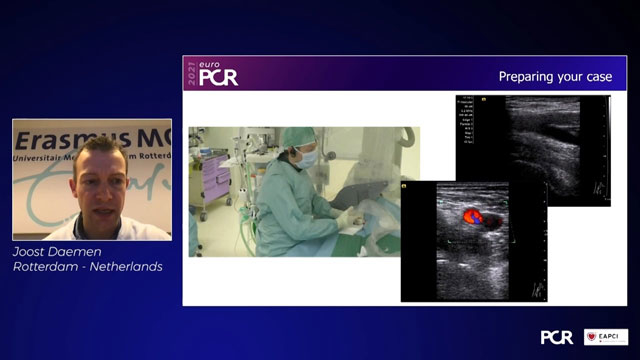640x360 pixels.
Task: Click the PCR logo in the bottom corner
Action: 557,338
